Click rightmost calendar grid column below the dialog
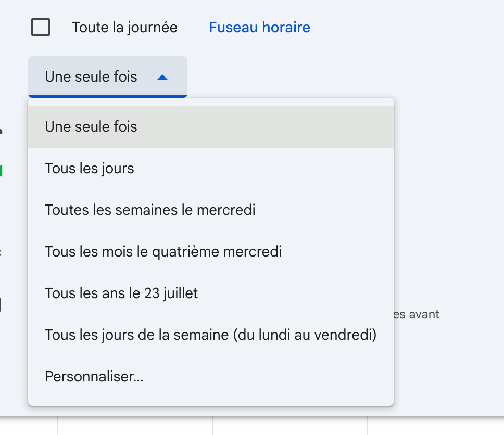 tap(435, 426)
